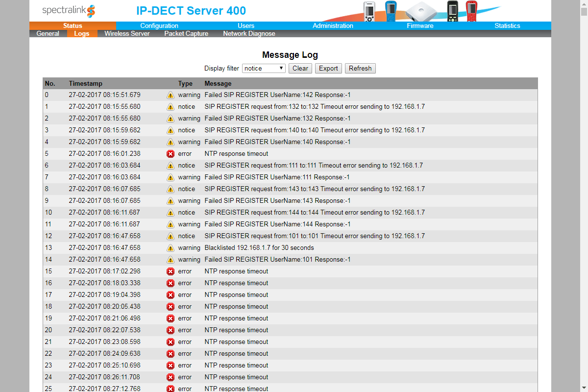The width and height of the screenshot is (588, 392).
Task: Click warning icon in log row 0
Action: point(171,95)
